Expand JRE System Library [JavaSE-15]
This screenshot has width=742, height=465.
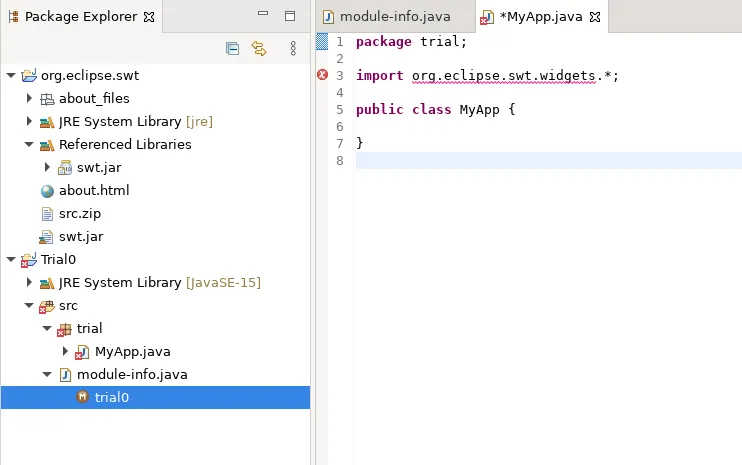29,282
